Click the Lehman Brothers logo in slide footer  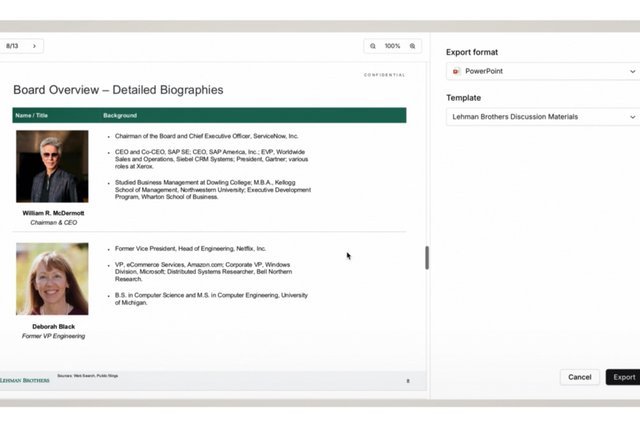point(25,380)
